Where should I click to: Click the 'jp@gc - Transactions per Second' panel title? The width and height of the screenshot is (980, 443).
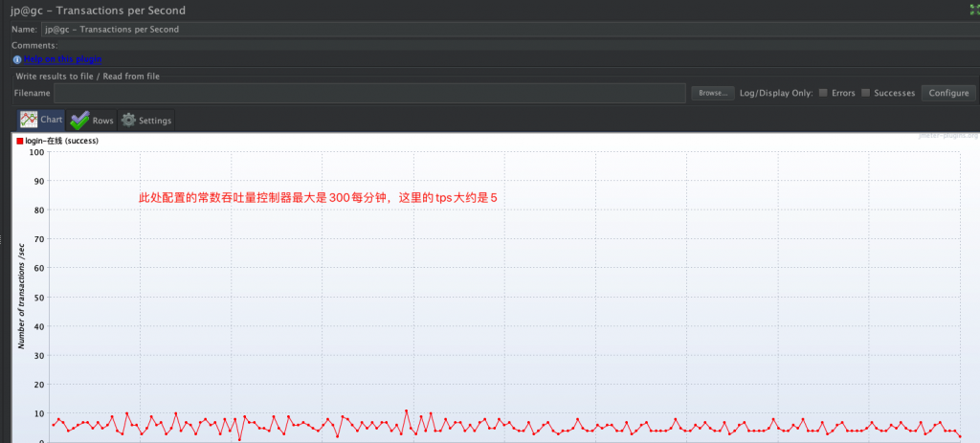click(99, 11)
